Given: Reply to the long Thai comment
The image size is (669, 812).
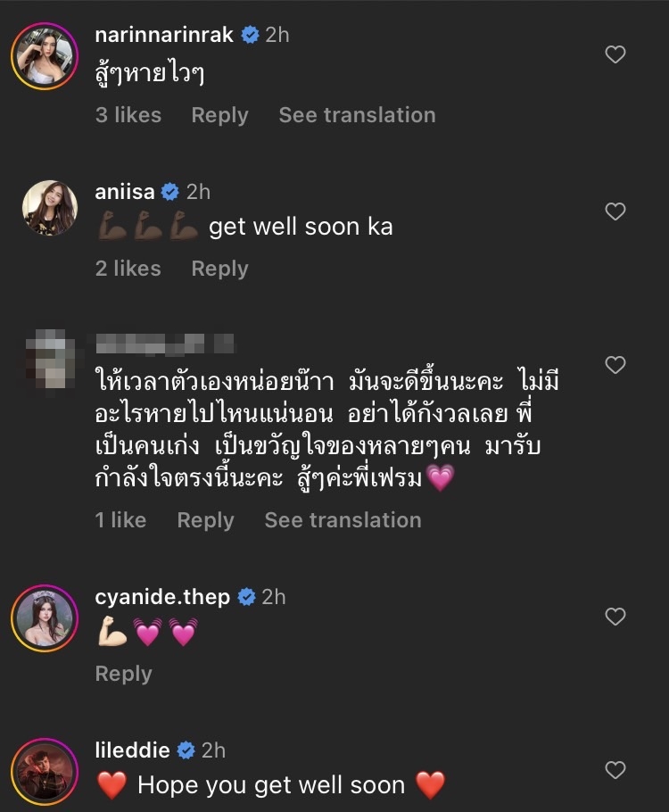Looking at the screenshot, I should 205,520.
